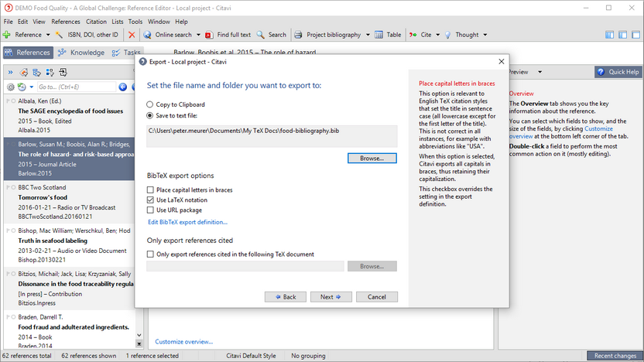Click the selection squares icon in list toolbar
The width and height of the screenshot is (644, 362).
click(x=50, y=73)
